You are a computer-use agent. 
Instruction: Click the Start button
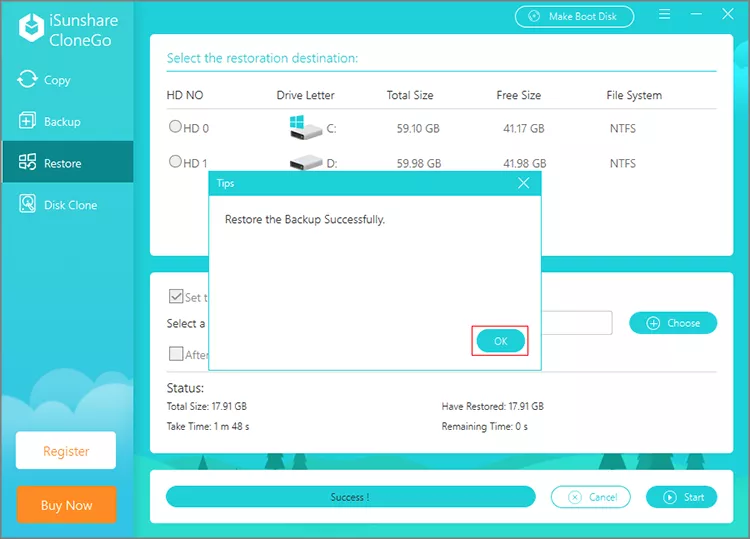pos(682,497)
